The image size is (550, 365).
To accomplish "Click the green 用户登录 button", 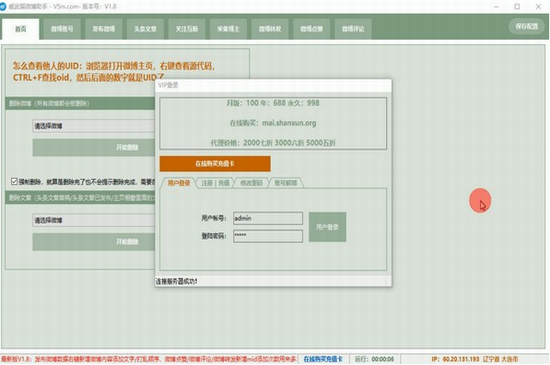I will point(327,227).
